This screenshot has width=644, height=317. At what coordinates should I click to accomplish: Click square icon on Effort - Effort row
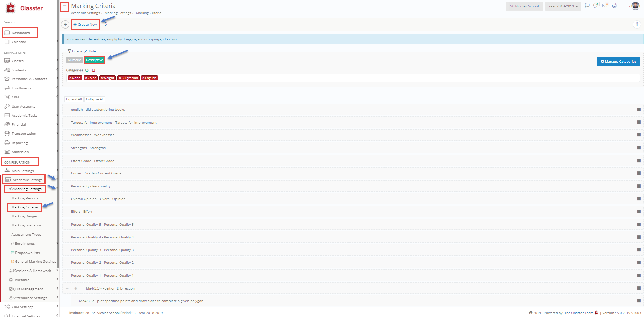click(x=639, y=211)
